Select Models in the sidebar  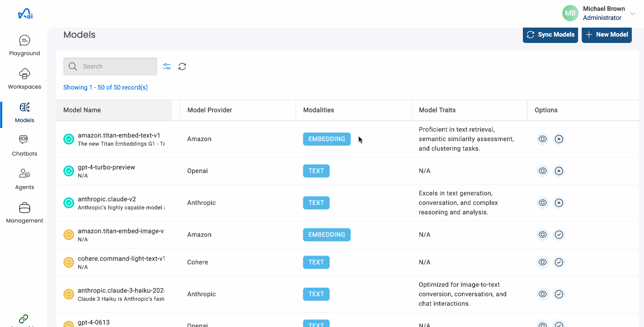point(24,113)
